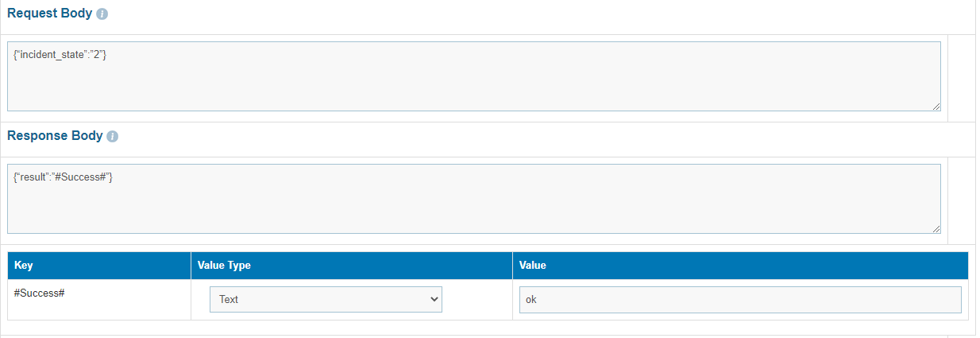980x338 pixels.
Task: Open the Value Type dropdown showing Text
Action: coord(326,300)
